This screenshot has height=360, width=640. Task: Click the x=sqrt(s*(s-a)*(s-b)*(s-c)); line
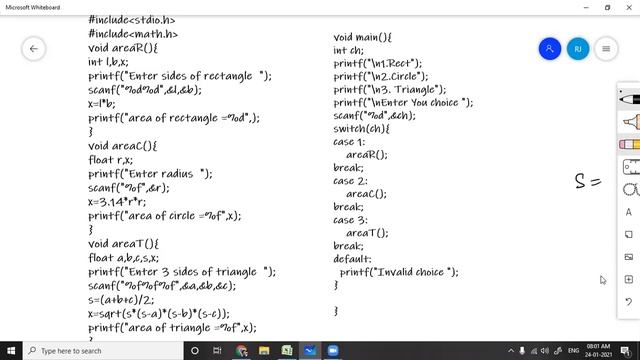[x=159, y=314]
